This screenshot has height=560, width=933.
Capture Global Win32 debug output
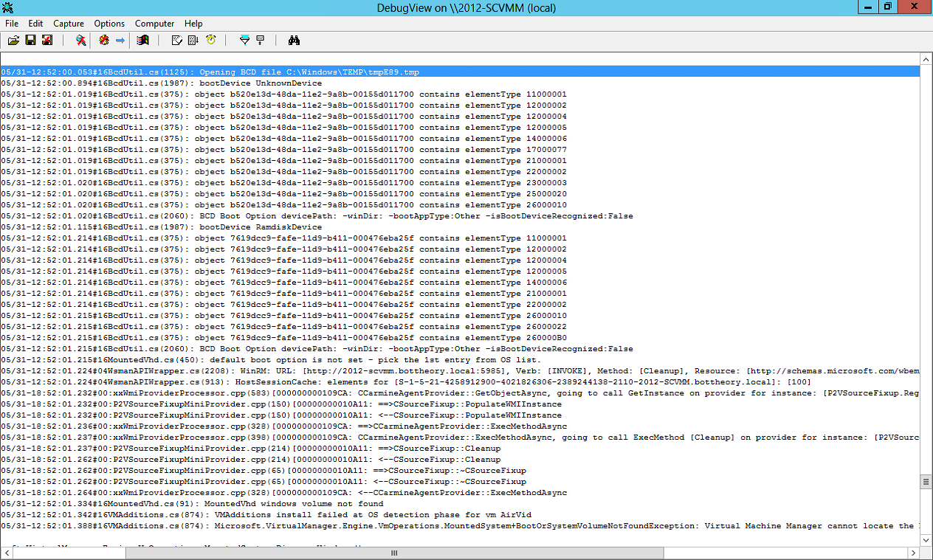coord(142,40)
